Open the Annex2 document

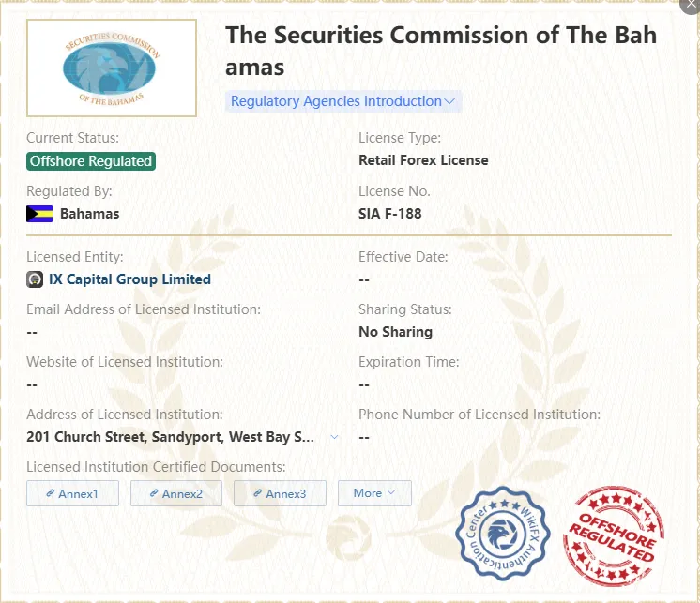coord(175,493)
